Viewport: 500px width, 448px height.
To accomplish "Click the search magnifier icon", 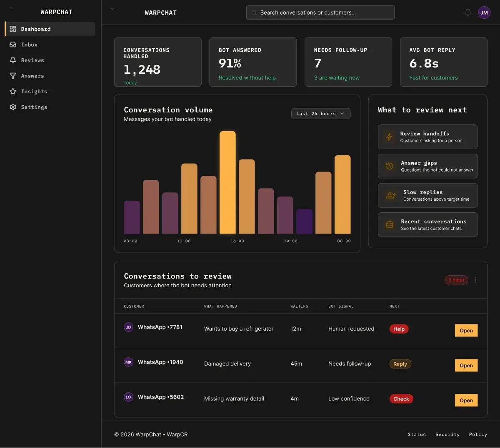I will [254, 12].
